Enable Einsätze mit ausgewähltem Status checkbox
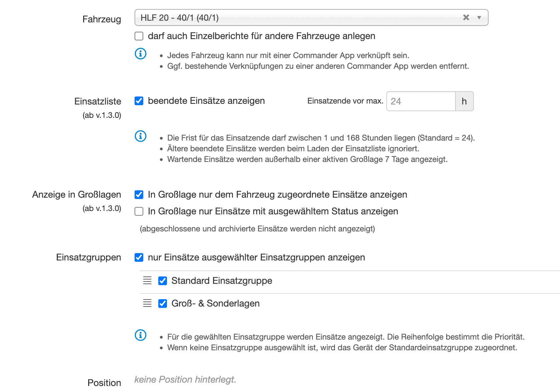This screenshot has height=392, width=560. coord(139,211)
